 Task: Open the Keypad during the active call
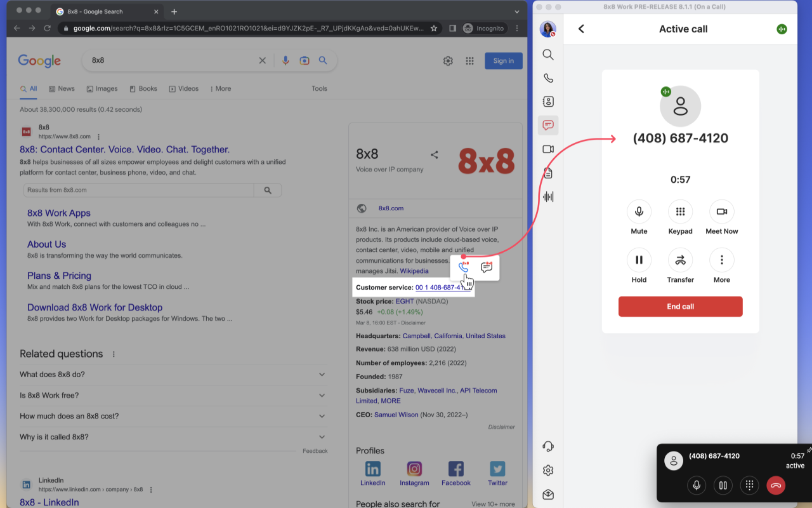tap(680, 211)
